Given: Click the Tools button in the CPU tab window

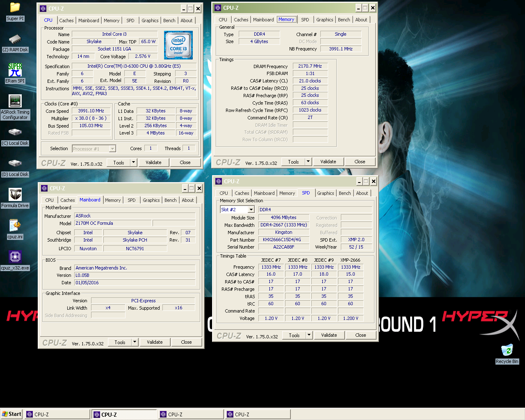Looking at the screenshot, I should [x=119, y=162].
